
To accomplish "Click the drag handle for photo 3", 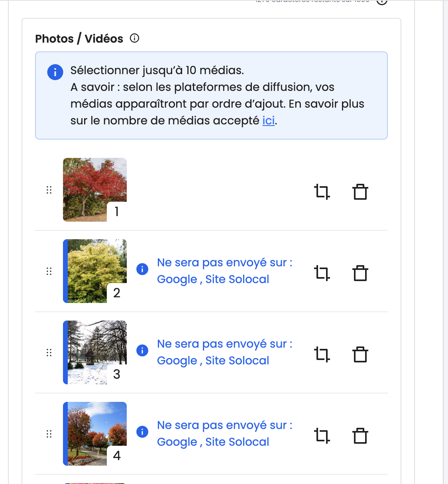I will coord(49,352).
